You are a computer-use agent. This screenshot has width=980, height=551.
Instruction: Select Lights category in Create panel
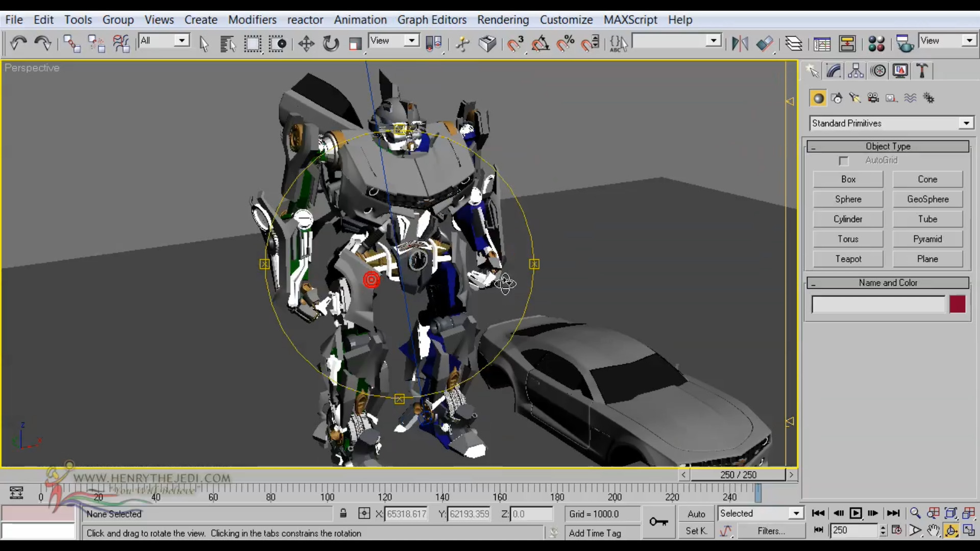855,98
